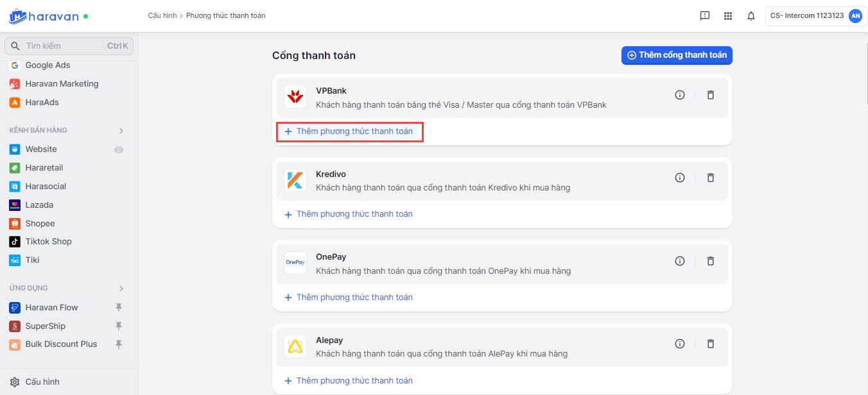
Task: Open Shopee sales channel
Action: (40, 224)
